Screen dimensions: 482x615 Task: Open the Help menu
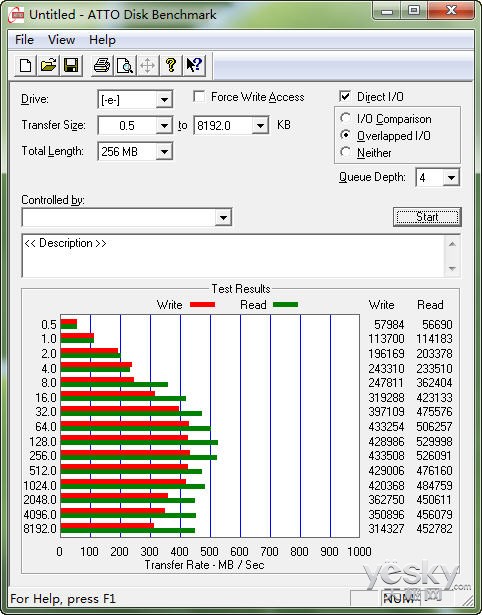[102, 40]
